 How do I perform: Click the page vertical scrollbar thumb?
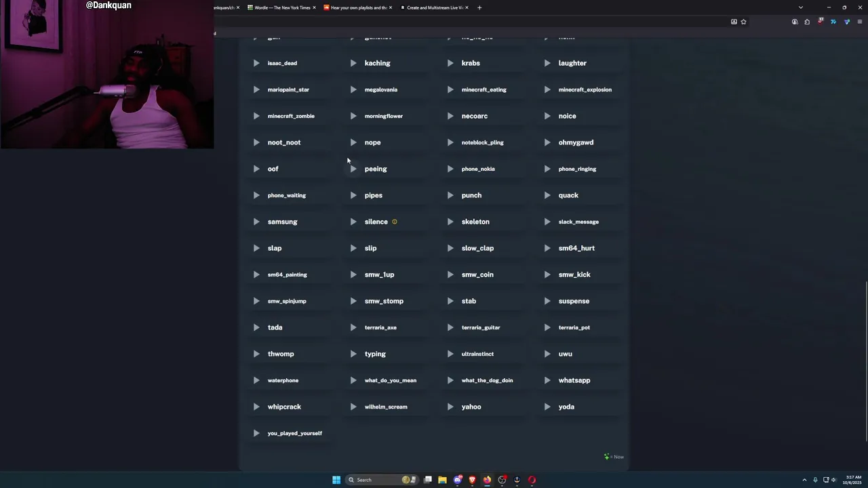[x=866, y=361]
